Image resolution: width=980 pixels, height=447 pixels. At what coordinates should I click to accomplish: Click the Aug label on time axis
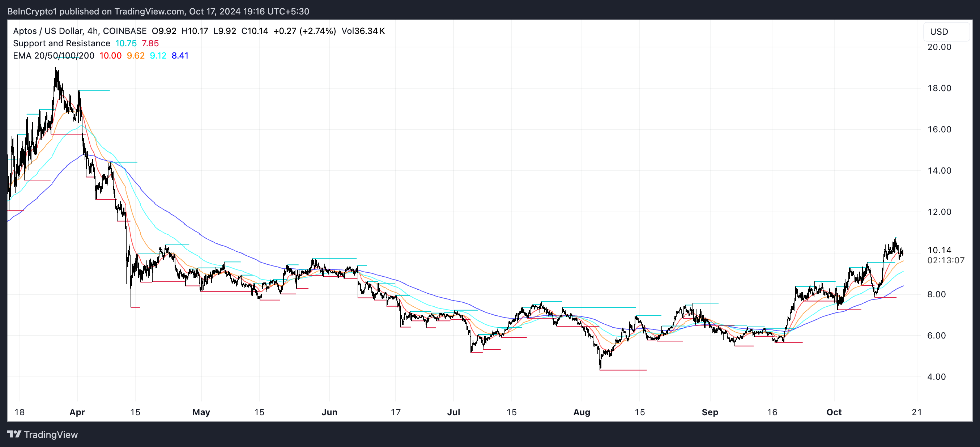pos(582,412)
